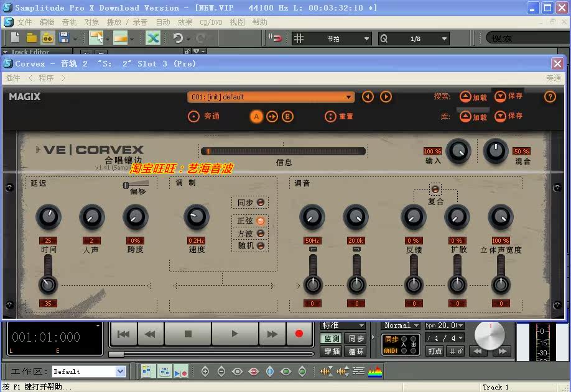571x392 pixels.
Task: Toggle the crossfade X icon in toolbar
Action: coord(153,38)
